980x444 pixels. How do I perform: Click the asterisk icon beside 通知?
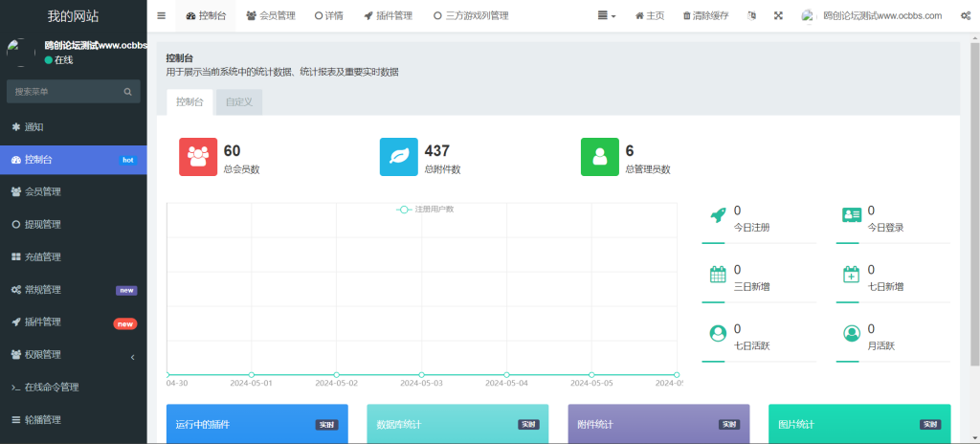[x=16, y=127]
